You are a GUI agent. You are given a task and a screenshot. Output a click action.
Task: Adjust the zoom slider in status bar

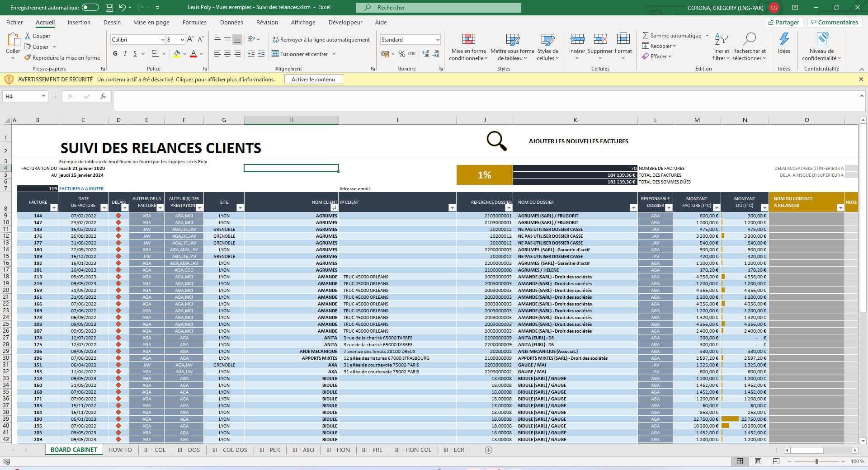click(816, 461)
